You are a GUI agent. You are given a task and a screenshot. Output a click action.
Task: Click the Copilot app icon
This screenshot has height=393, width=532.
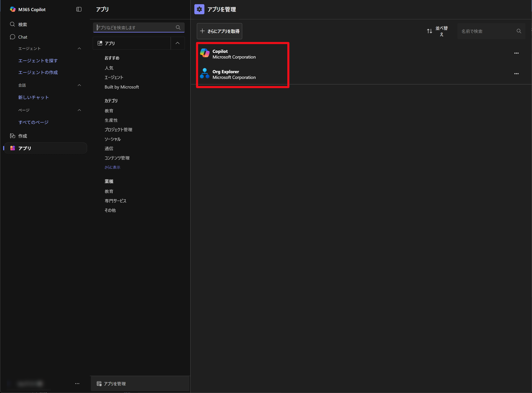(205, 53)
